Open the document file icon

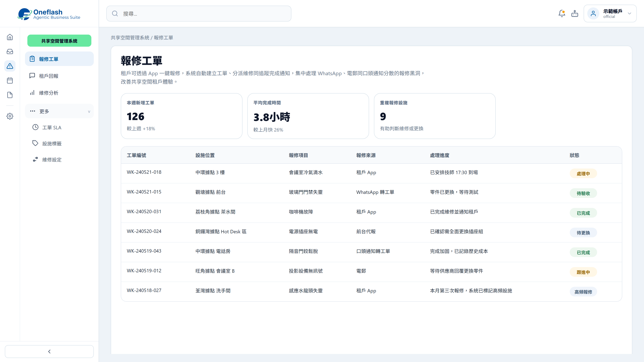(x=10, y=95)
